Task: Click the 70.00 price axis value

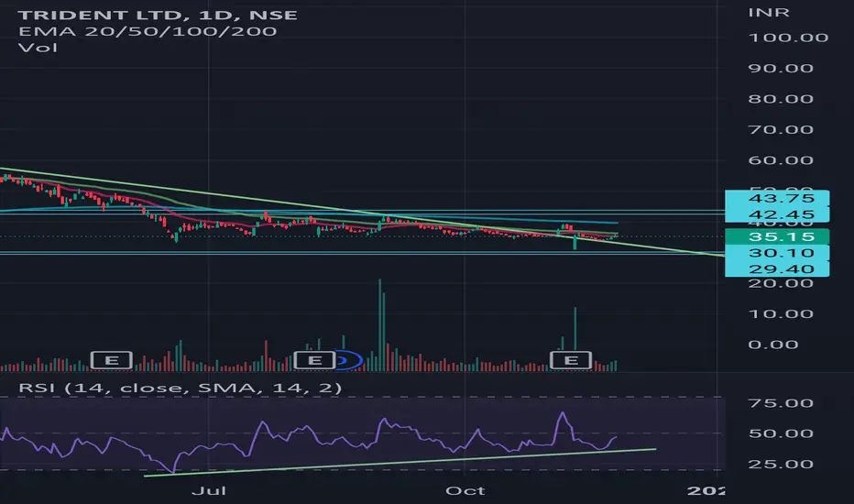Action: (781, 130)
